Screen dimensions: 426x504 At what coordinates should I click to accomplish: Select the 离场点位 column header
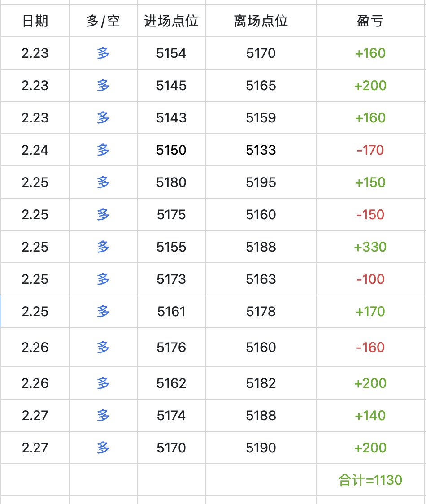(x=261, y=21)
